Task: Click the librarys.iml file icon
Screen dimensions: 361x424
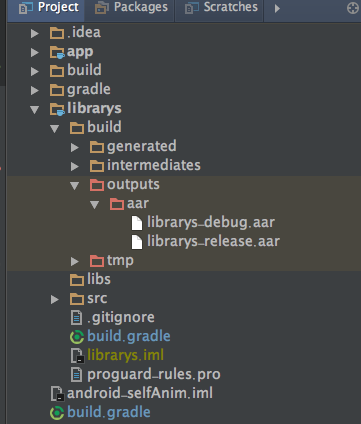Action: click(77, 356)
